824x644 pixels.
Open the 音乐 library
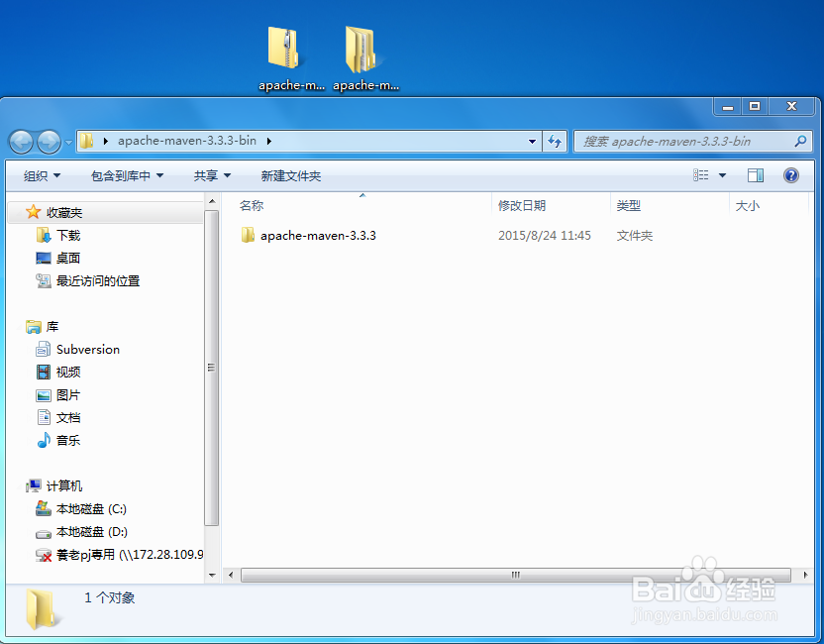[68, 440]
